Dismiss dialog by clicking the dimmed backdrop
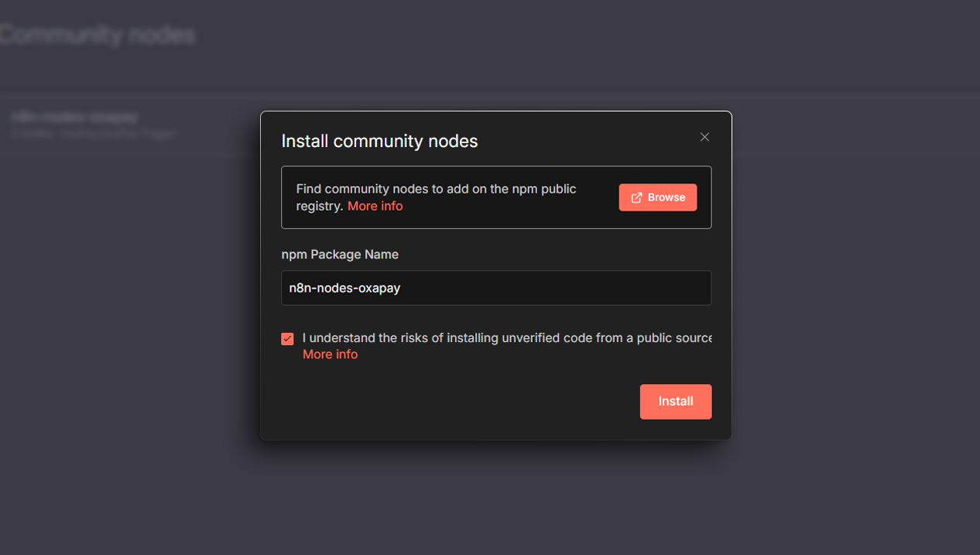The height and width of the screenshot is (555, 980). [x=852, y=310]
